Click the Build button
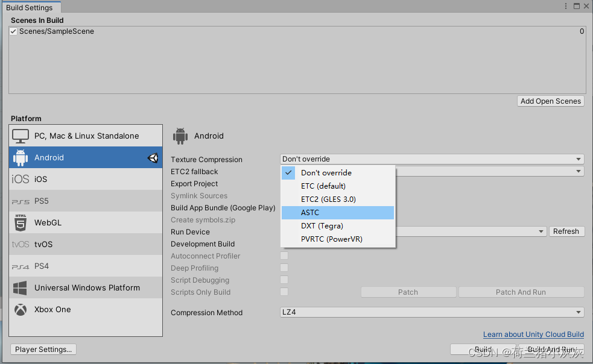This screenshot has height=364, width=593. [483, 350]
